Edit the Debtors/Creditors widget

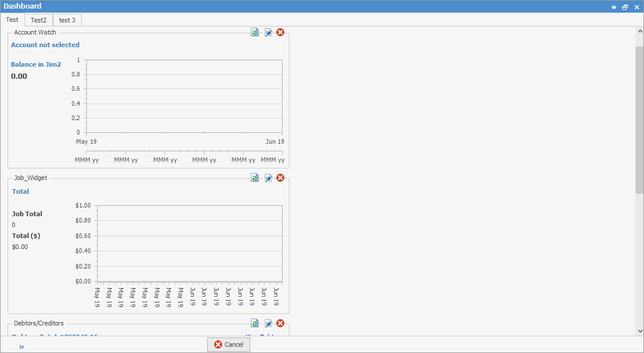click(x=268, y=324)
